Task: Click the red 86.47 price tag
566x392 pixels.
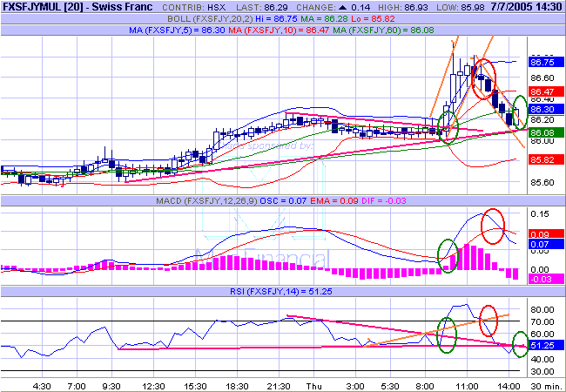Action: [545, 91]
